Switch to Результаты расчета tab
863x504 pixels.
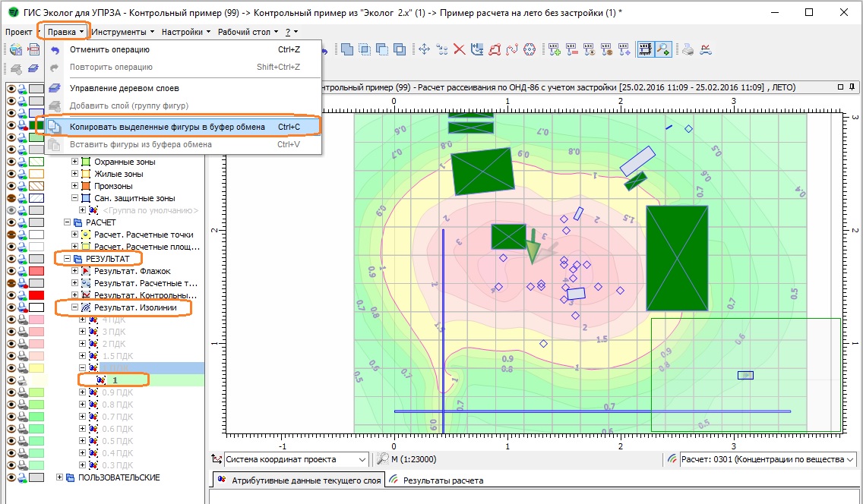point(442,480)
